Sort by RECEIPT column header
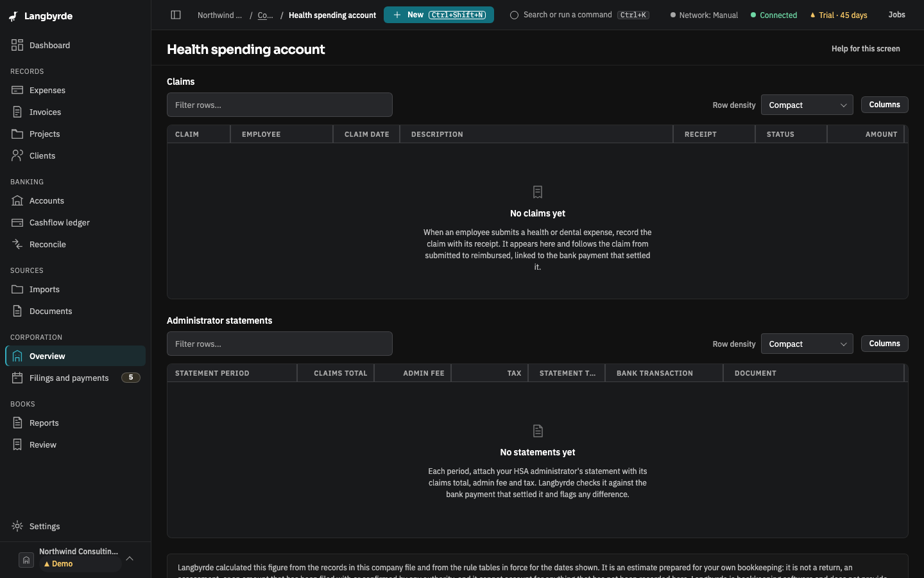The width and height of the screenshot is (924, 578). (714, 134)
